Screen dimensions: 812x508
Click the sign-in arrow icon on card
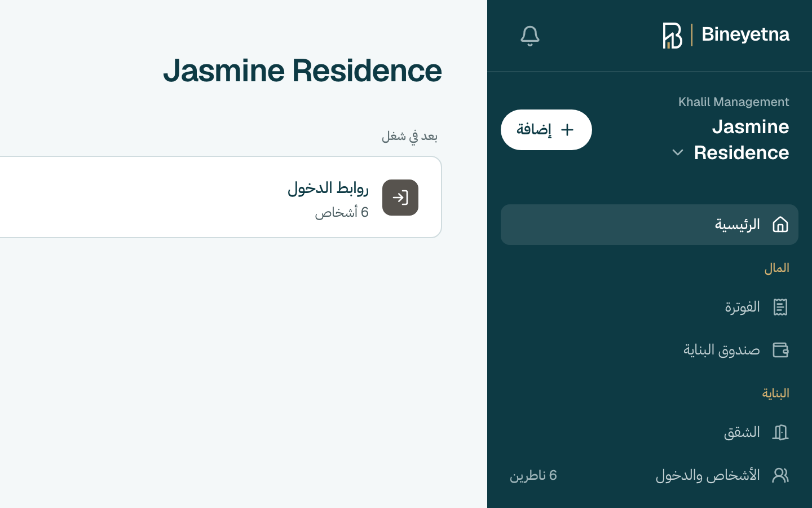[x=400, y=198]
